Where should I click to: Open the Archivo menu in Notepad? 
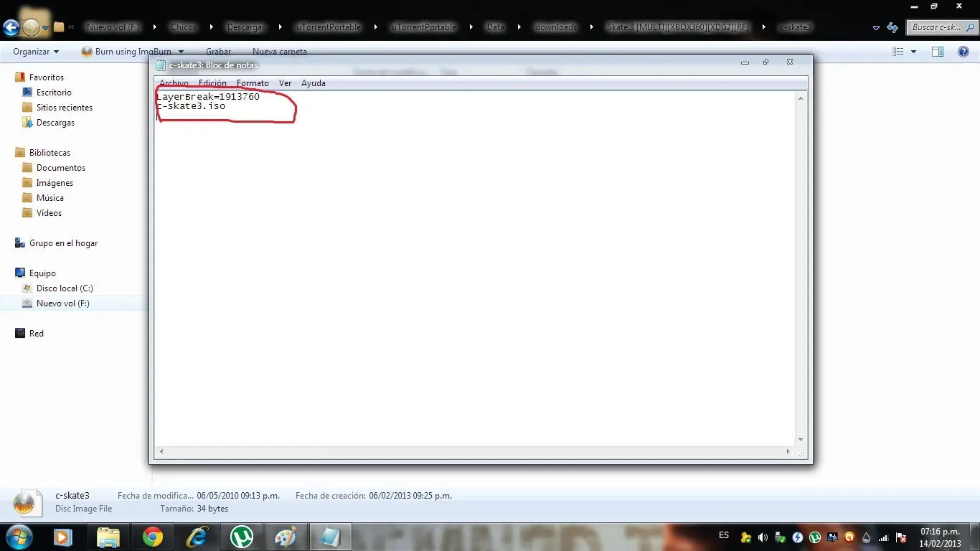(174, 83)
